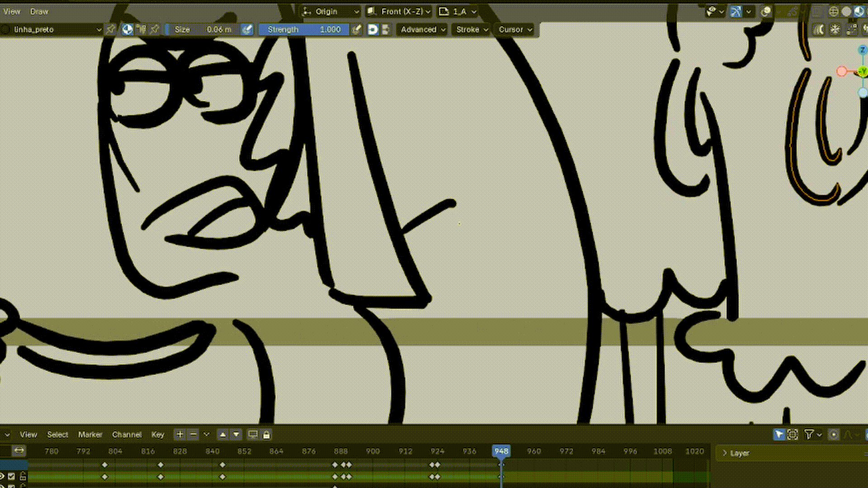Toggle the rounded stroke caps icon
868x488 pixels.
pos(373,29)
